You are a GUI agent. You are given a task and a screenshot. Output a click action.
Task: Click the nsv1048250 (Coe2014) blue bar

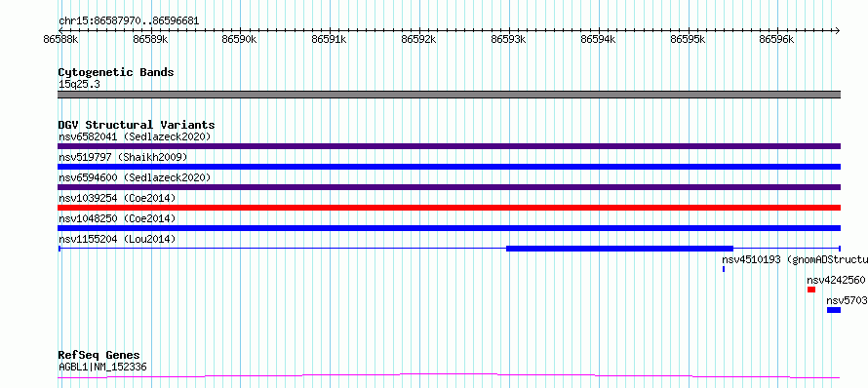tap(449, 228)
